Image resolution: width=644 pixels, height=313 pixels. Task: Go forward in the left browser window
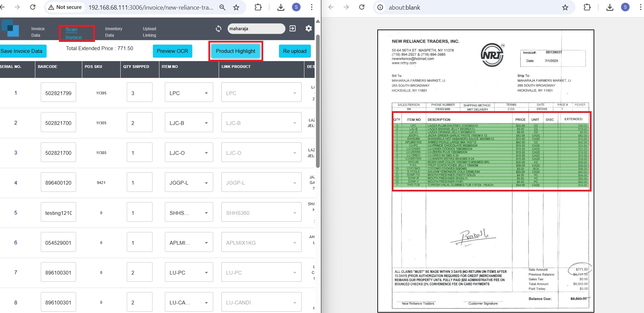(x=17, y=7)
